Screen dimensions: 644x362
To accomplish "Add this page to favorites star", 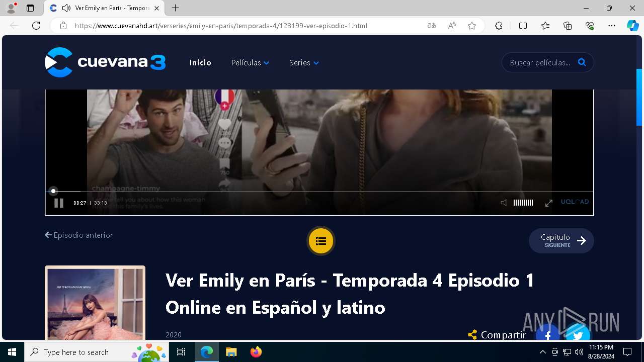I will coord(472,26).
